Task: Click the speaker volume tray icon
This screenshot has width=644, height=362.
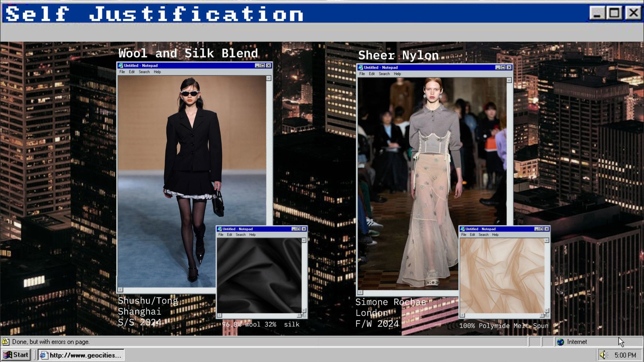Action: tap(603, 355)
